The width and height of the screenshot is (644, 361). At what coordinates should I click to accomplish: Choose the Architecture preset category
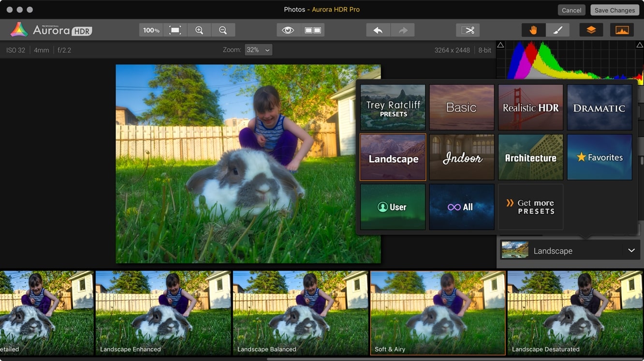click(530, 157)
